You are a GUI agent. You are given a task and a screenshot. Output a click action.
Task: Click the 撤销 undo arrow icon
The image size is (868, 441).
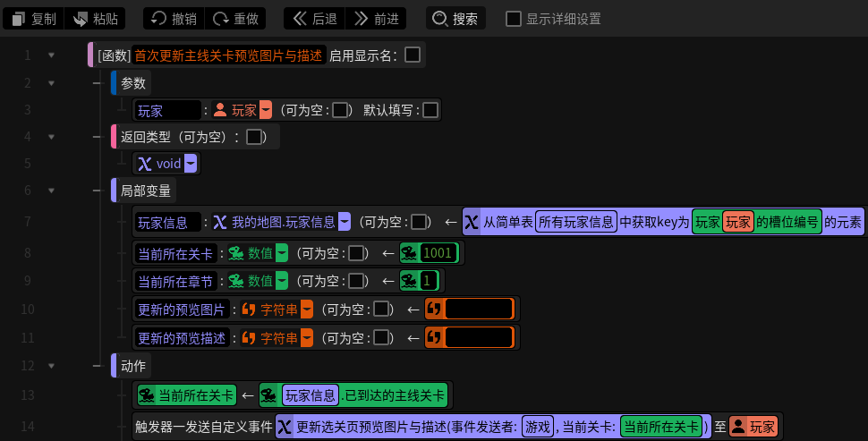click(159, 18)
